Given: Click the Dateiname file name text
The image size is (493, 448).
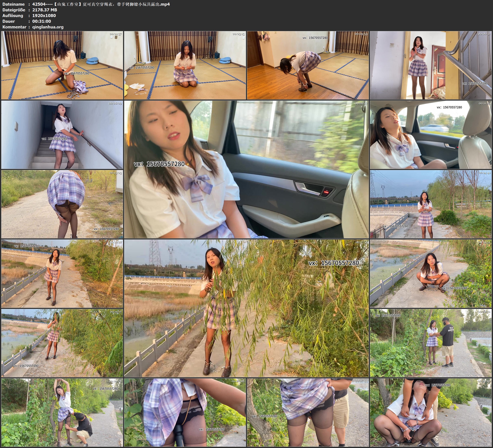Looking at the screenshot, I should [x=101, y=4].
